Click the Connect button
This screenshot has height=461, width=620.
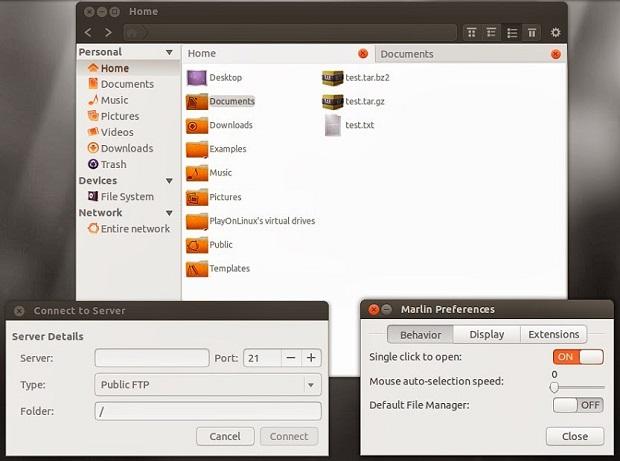pyautogui.click(x=289, y=436)
